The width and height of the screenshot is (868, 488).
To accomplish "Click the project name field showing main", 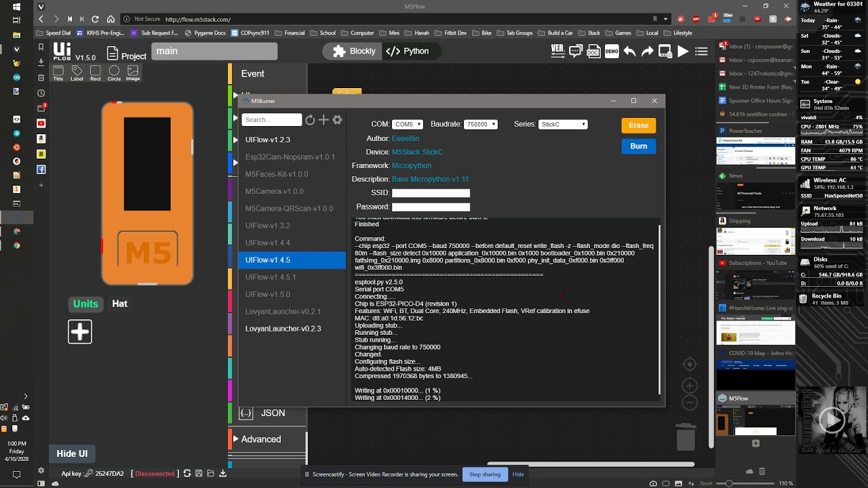I will [x=214, y=52].
